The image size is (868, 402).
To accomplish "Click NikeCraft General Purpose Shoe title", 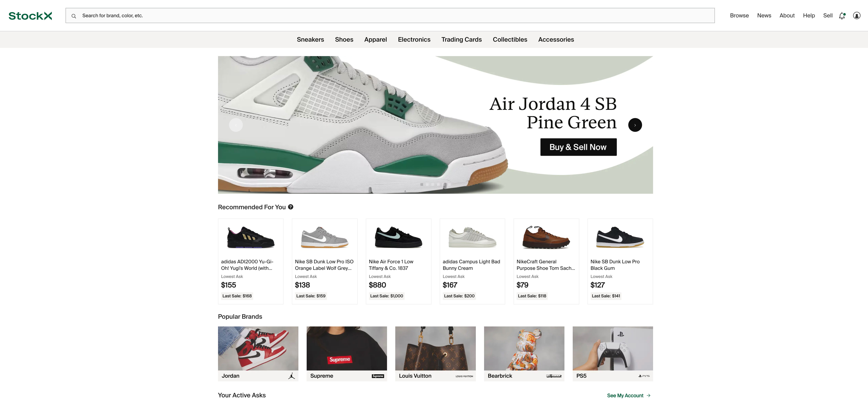I will pos(546,265).
